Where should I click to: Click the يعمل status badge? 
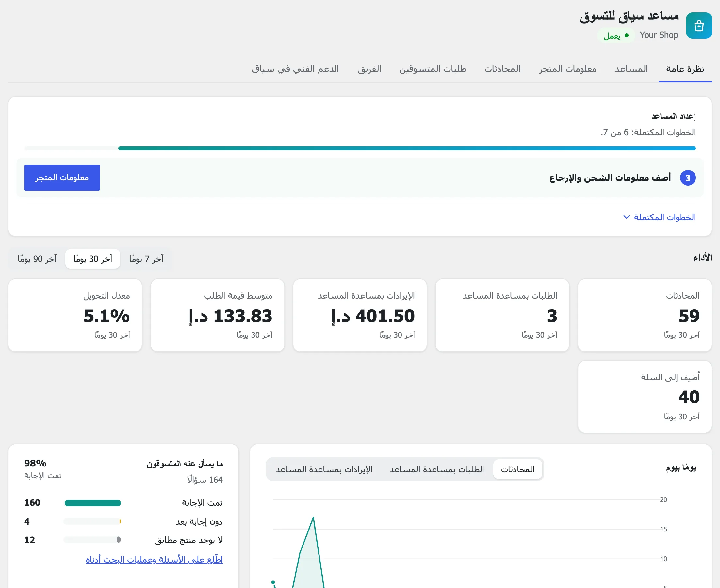click(616, 35)
